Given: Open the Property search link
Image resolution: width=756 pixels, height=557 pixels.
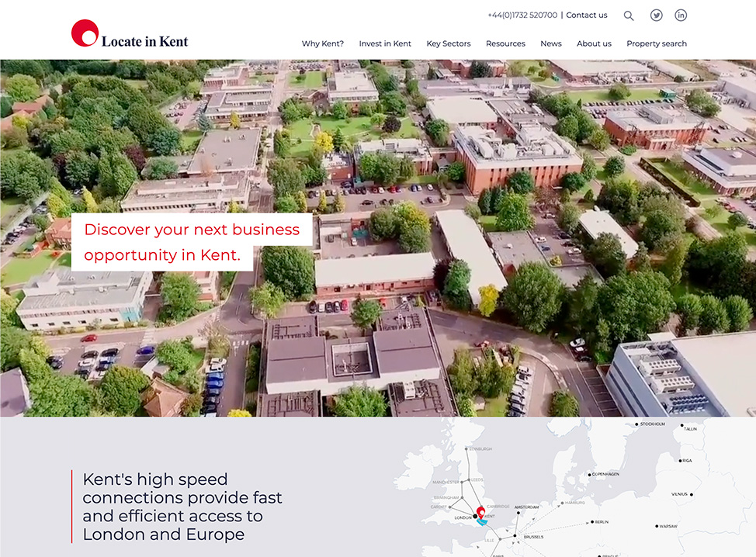Looking at the screenshot, I should (657, 44).
